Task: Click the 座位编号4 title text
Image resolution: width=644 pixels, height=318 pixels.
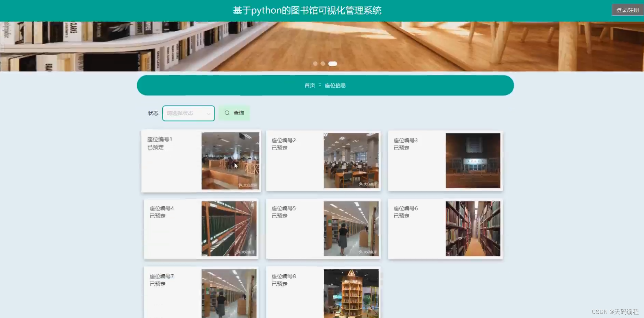Action: (162, 208)
